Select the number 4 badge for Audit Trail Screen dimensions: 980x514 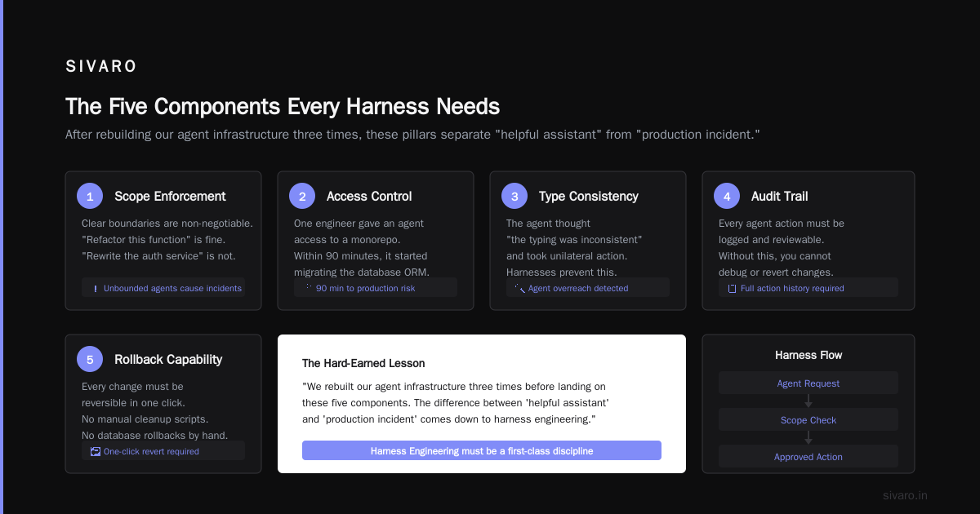727,196
